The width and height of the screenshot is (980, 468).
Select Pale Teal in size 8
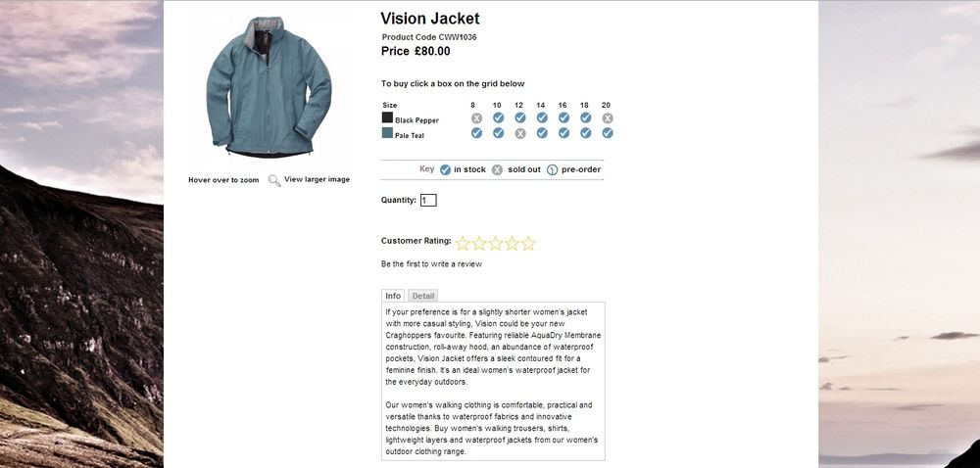[476, 133]
